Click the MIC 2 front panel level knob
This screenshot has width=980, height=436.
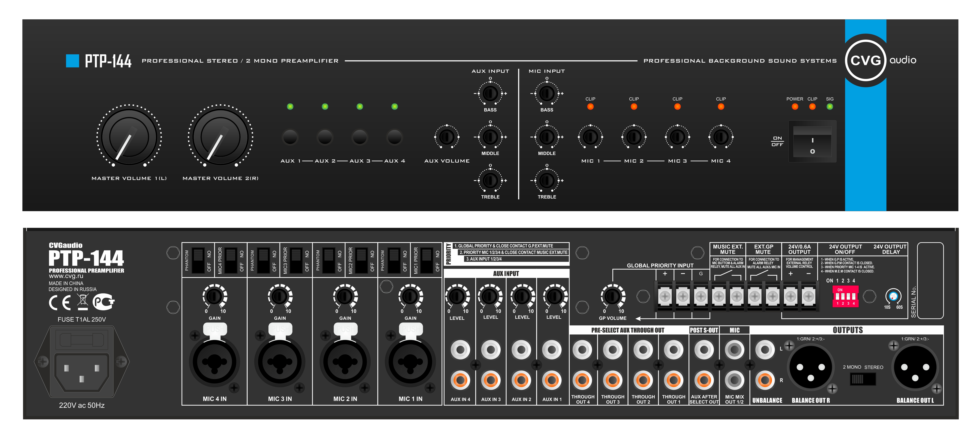(634, 137)
